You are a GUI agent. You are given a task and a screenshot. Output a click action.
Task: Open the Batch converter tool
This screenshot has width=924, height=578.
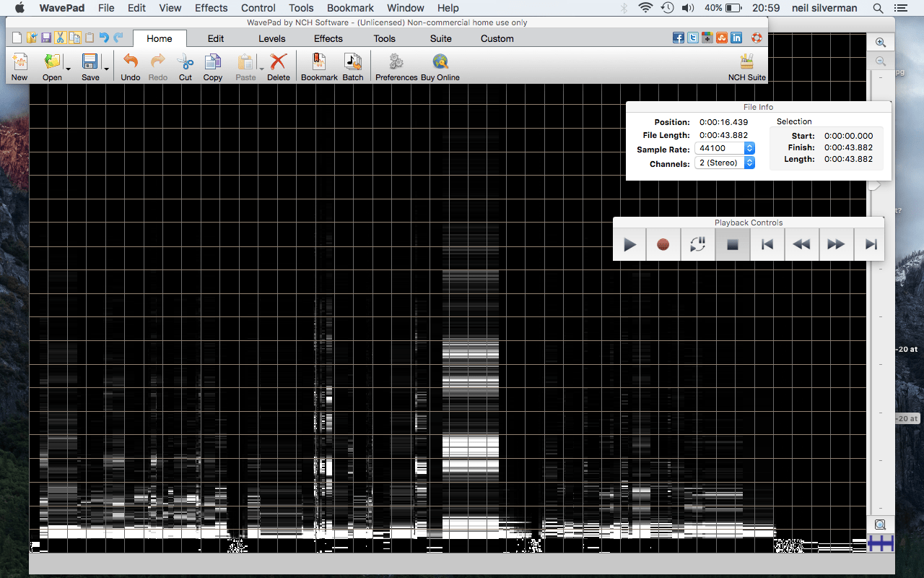click(x=352, y=66)
